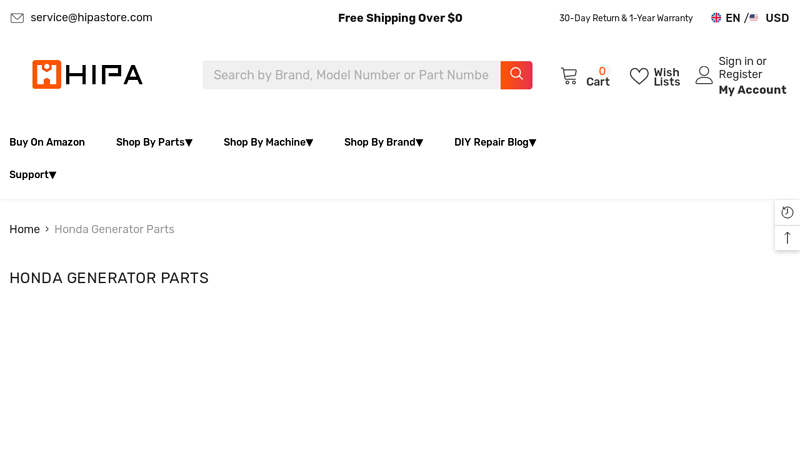
Task: Change the USD currency selector
Action: click(770, 18)
